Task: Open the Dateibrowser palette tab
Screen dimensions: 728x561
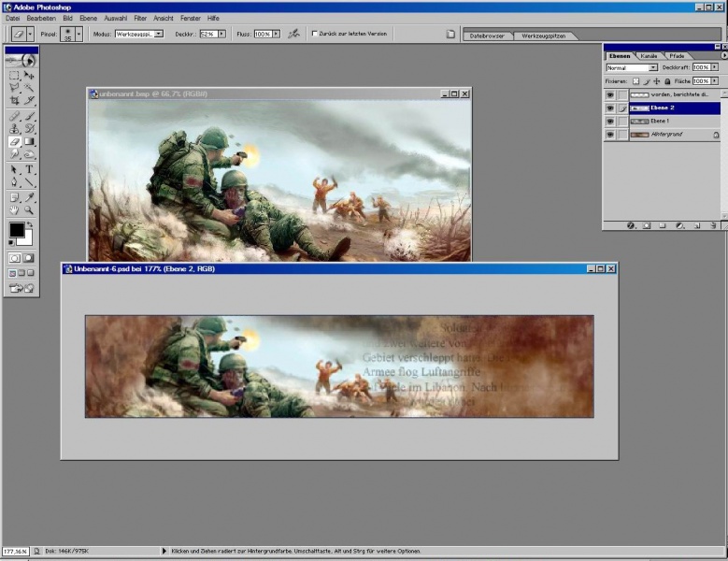Action: tap(487, 36)
